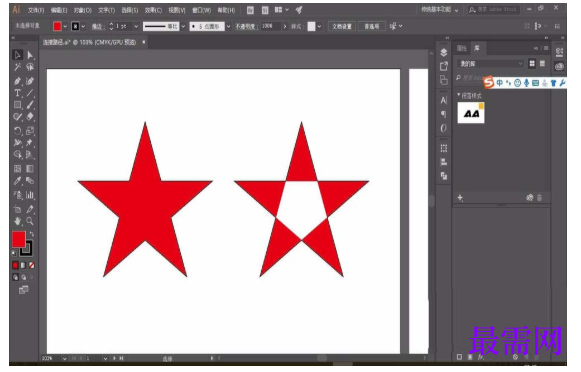The height and width of the screenshot is (372, 581).
Task: Switch to Draw Behind mode
Action: [23, 277]
